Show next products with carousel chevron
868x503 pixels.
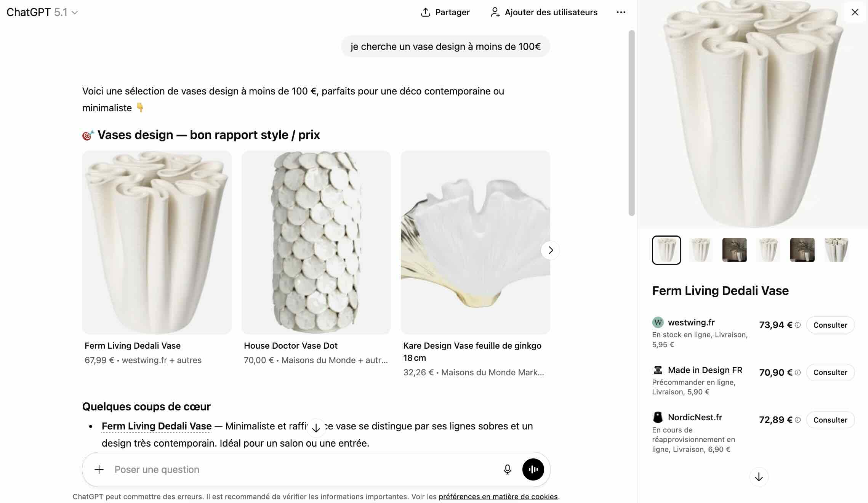pyautogui.click(x=550, y=250)
